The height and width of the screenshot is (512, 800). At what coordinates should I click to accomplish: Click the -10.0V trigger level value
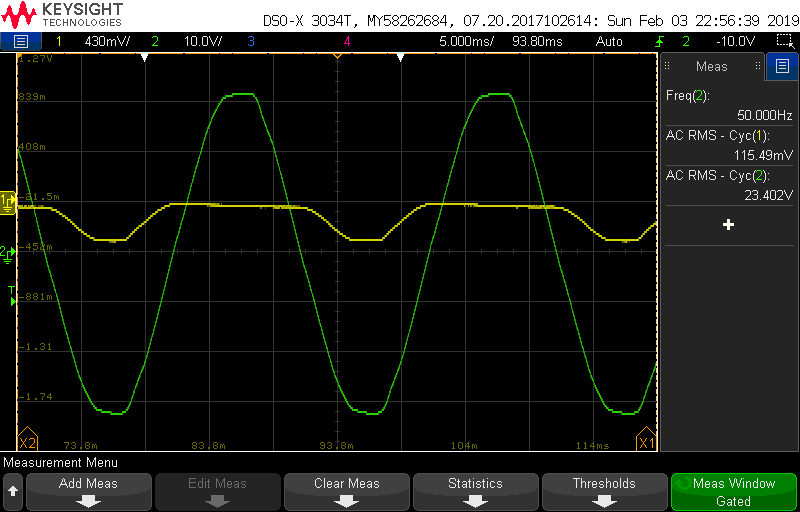coord(735,41)
